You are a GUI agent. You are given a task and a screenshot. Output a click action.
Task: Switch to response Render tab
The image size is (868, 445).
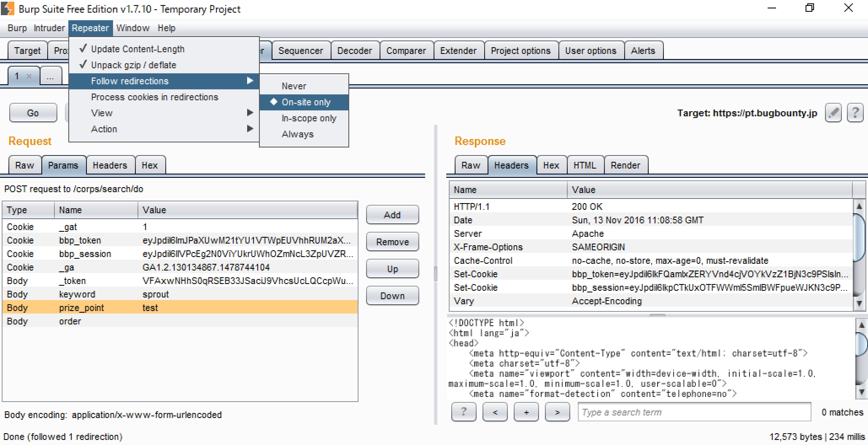(x=625, y=165)
